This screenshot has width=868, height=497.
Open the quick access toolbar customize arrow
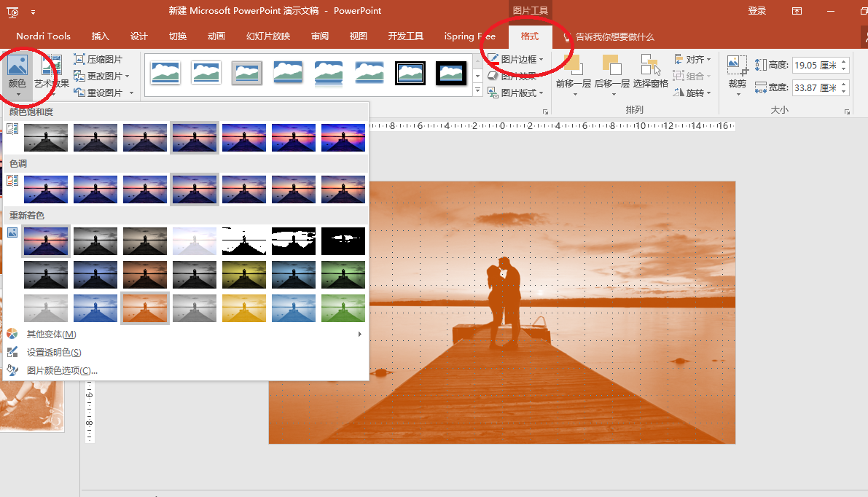pyautogui.click(x=34, y=12)
